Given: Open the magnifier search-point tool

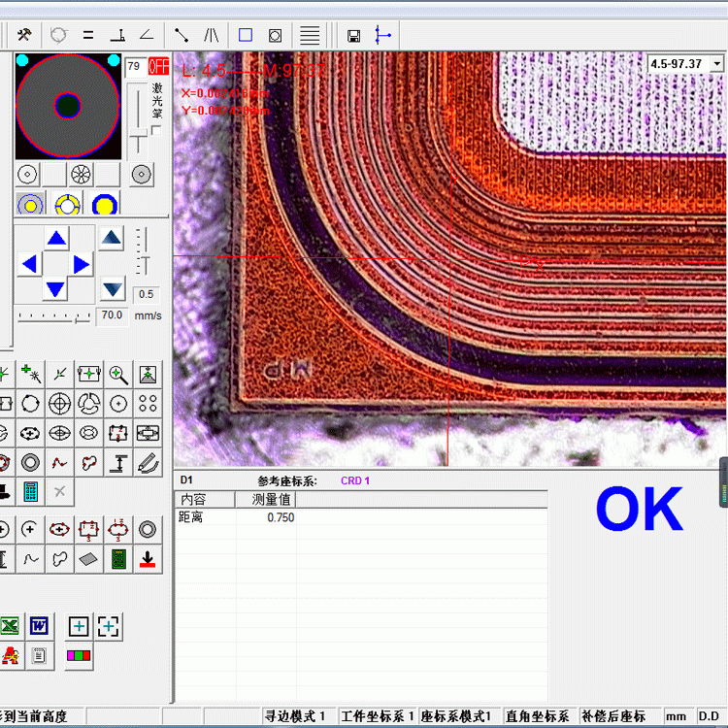Looking at the screenshot, I should 118,374.
